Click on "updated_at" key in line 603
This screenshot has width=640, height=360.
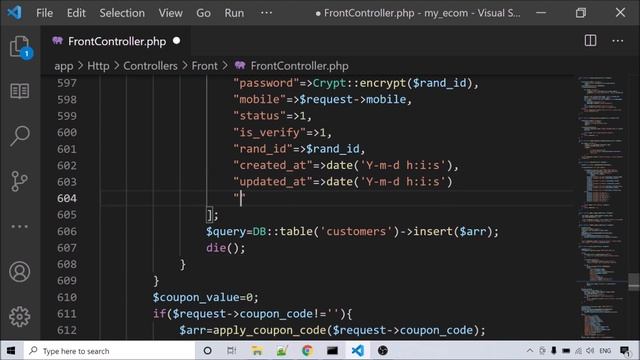273,182
